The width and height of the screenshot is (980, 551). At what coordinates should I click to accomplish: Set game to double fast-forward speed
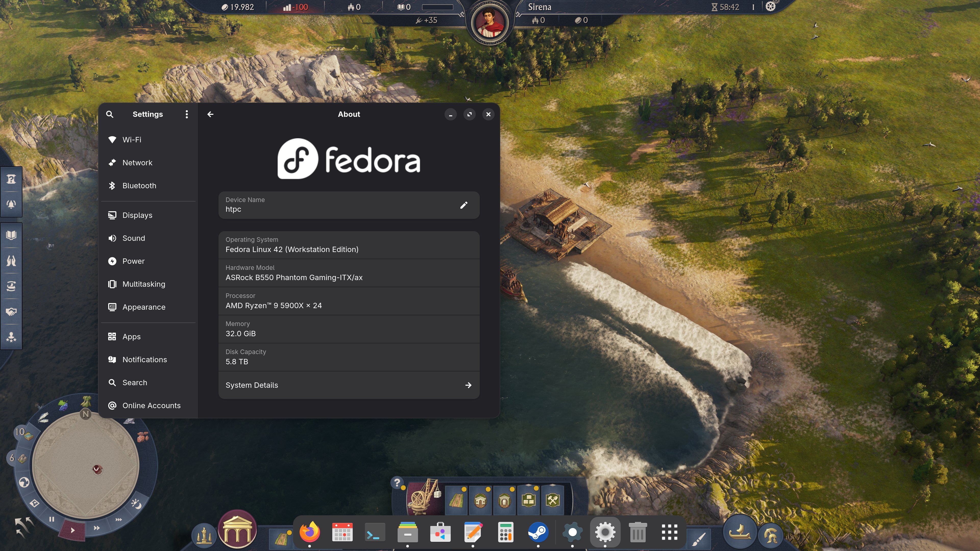[x=97, y=528]
